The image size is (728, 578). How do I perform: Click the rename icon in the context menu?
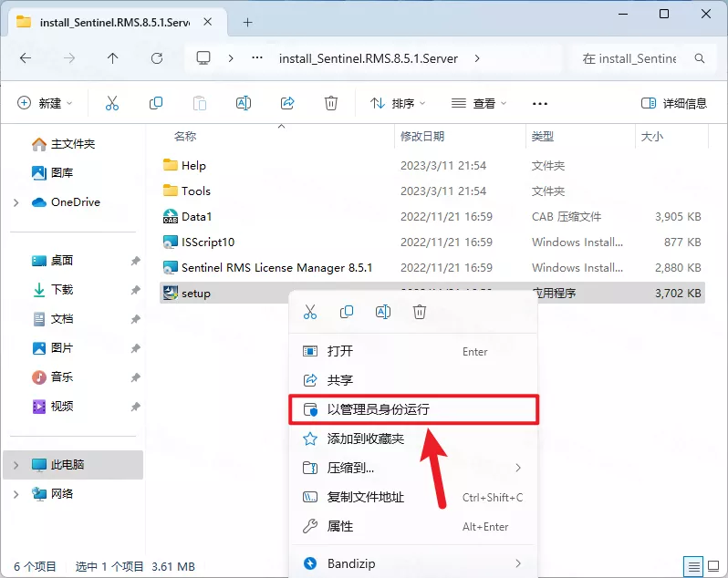point(383,312)
